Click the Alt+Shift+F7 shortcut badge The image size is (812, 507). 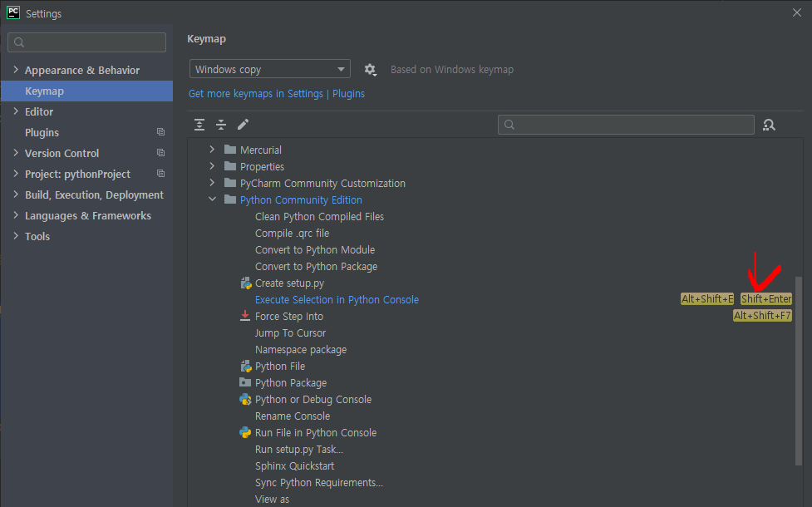click(762, 315)
